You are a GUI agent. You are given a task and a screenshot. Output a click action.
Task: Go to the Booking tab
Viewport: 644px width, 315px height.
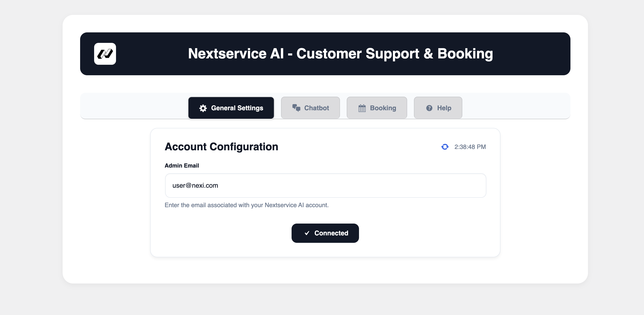click(377, 108)
